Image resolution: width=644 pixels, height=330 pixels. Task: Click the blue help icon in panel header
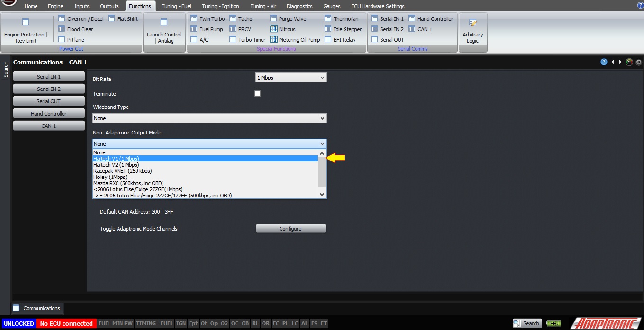[x=604, y=62]
